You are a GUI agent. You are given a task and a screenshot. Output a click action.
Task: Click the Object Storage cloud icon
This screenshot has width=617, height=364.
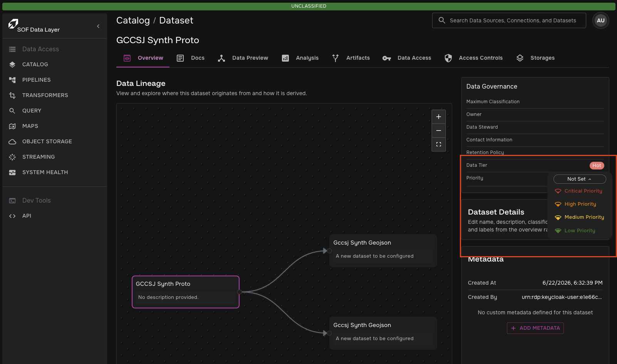click(x=12, y=142)
